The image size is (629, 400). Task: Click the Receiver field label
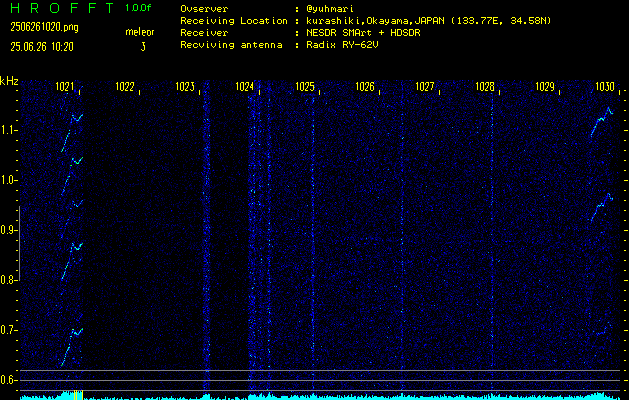point(204,33)
